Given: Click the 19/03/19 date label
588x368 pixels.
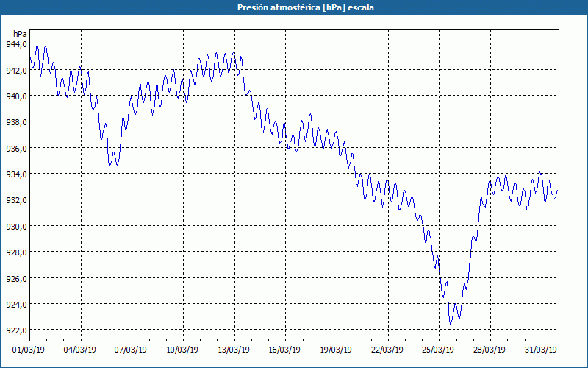Looking at the screenshot, I should [x=336, y=350].
